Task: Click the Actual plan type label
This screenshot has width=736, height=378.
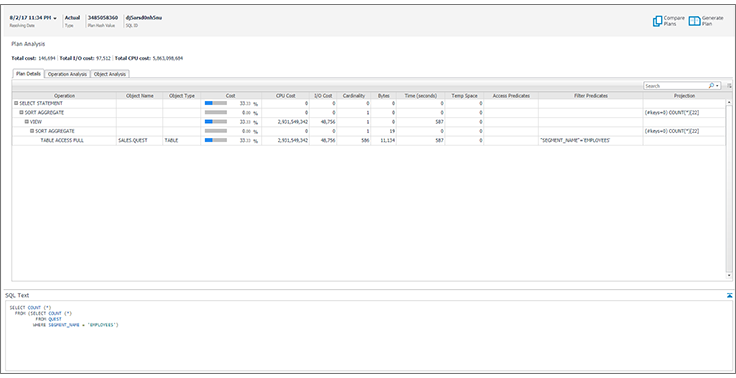Action: click(72, 18)
